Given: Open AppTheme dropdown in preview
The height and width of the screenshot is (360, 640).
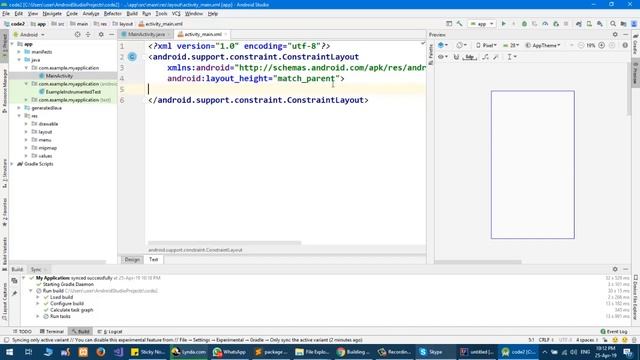Looking at the screenshot, I should (x=543, y=45).
